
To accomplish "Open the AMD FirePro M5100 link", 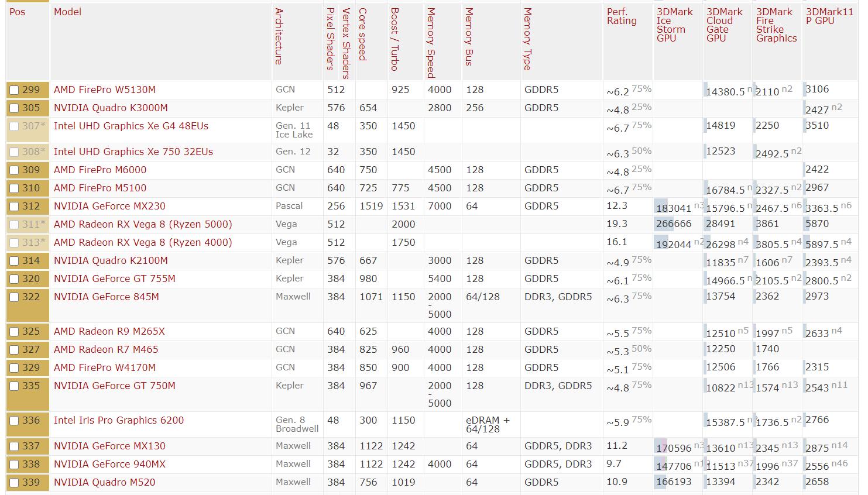I will coord(100,188).
